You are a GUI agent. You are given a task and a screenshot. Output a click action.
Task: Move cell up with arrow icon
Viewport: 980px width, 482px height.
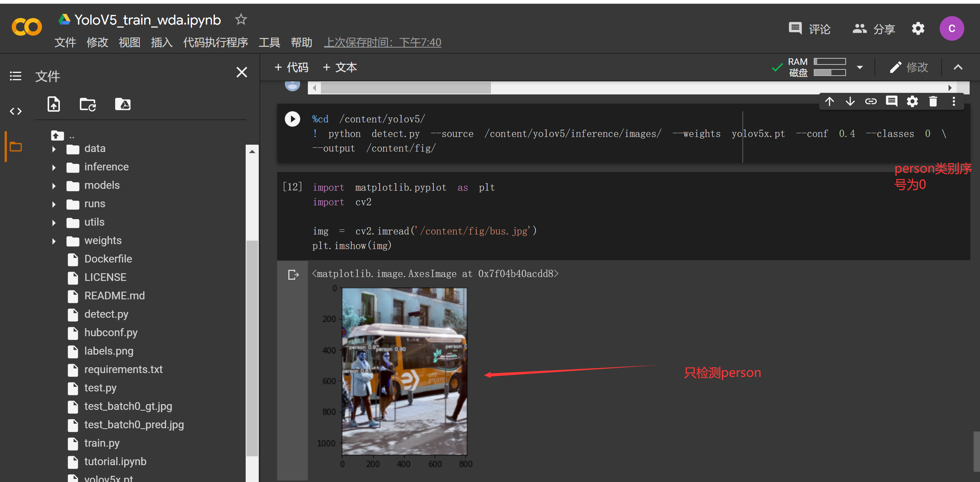tap(830, 102)
